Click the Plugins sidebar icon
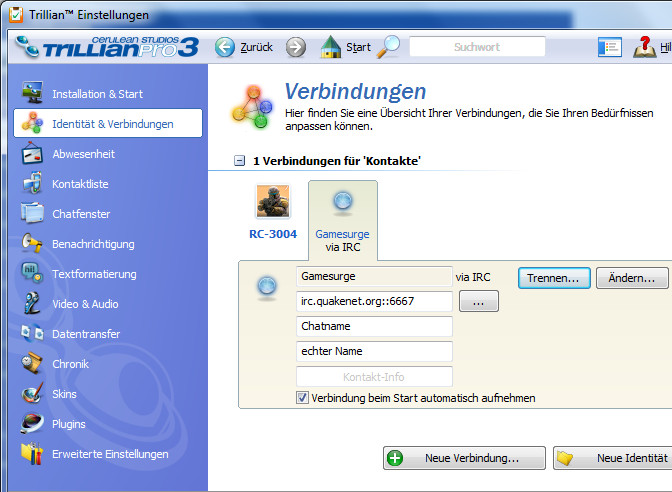 click(x=32, y=423)
